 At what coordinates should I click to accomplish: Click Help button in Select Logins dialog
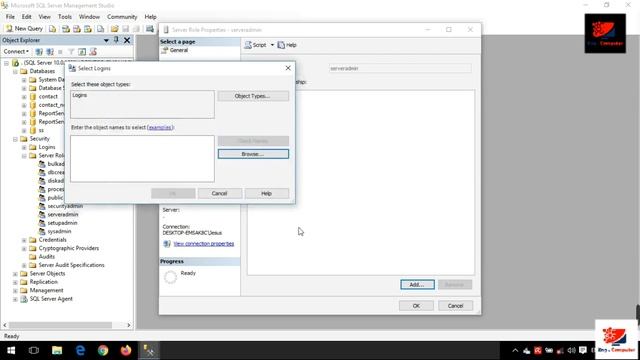click(267, 193)
